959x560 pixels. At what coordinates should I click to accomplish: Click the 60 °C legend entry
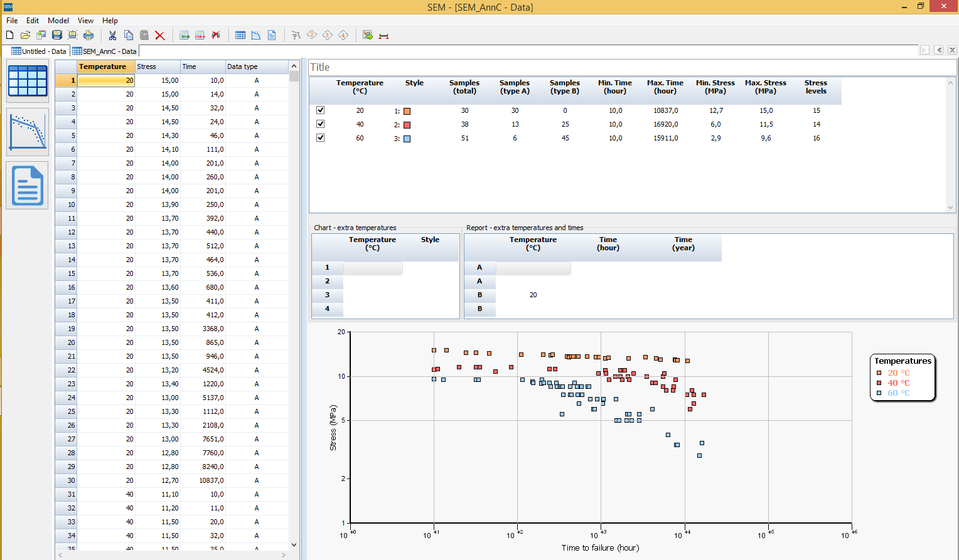pos(898,393)
